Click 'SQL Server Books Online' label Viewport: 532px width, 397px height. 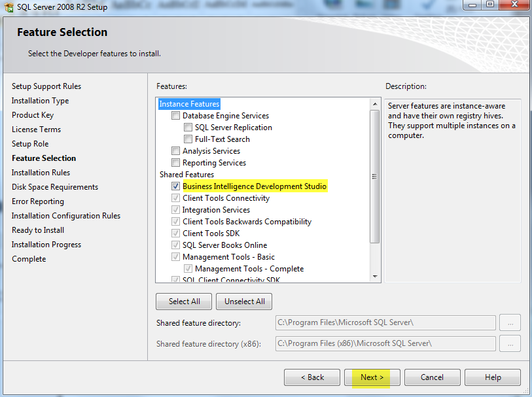click(224, 245)
